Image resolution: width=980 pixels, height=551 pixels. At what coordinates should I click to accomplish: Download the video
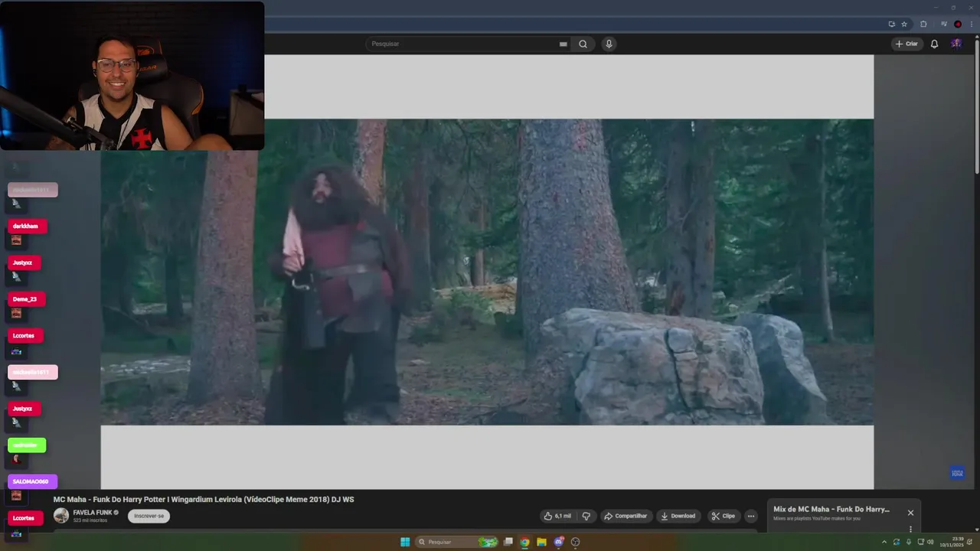[678, 516]
